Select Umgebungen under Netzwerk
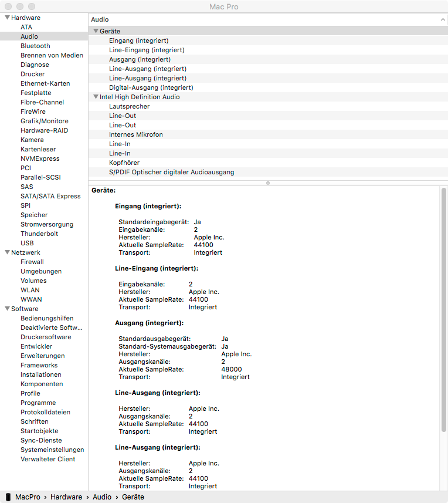 (x=41, y=271)
